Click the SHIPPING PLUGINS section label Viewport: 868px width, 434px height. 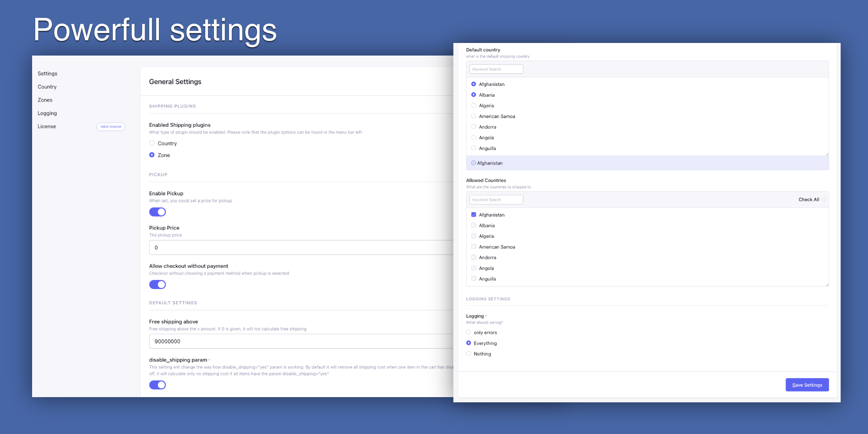tap(172, 106)
